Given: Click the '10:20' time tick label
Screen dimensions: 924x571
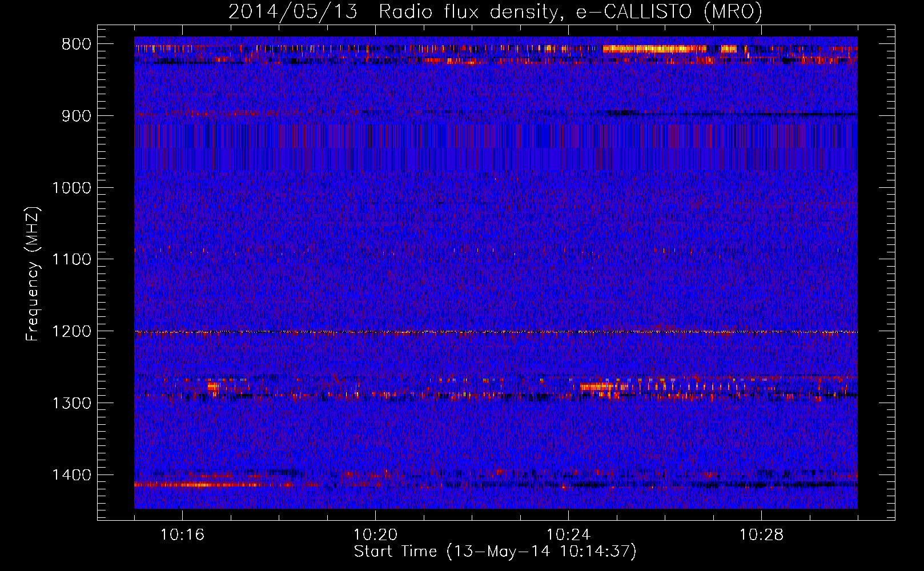Looking at the screenshot, I should (x=375, y=535).
